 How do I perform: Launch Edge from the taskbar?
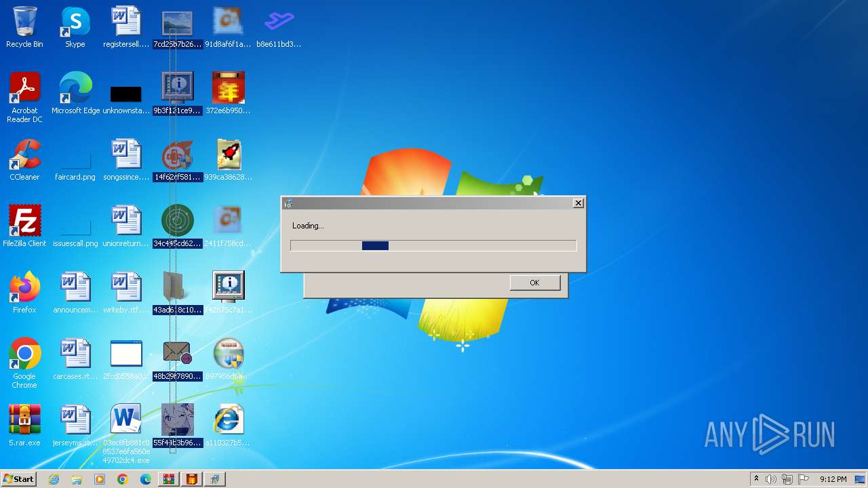point(146,479)
